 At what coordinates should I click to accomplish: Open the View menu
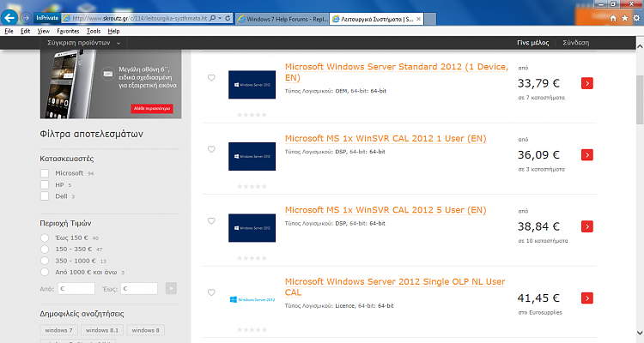point(43,31)
